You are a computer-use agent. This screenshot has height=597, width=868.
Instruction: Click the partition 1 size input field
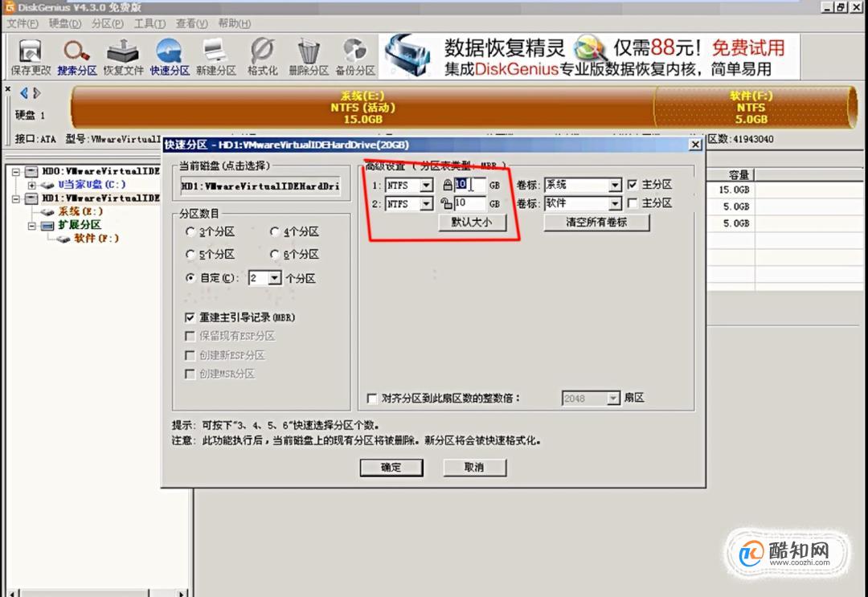[x=469, y=185]
